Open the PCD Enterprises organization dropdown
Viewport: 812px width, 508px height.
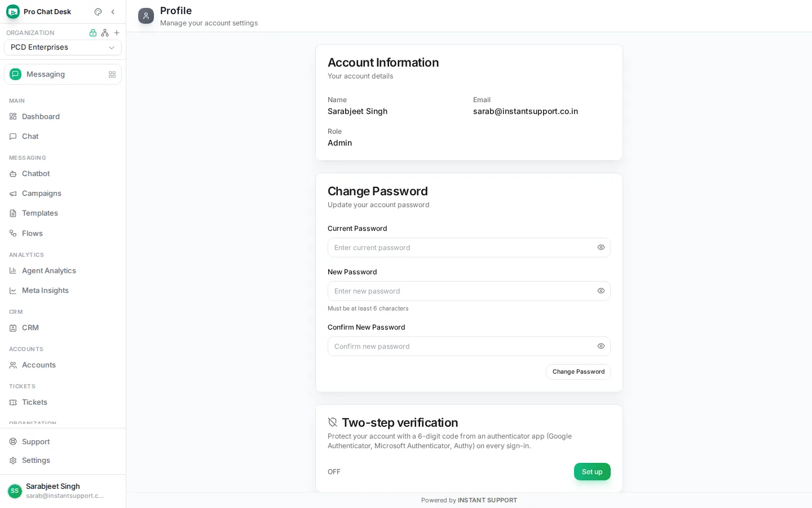[x=63, y=47]
